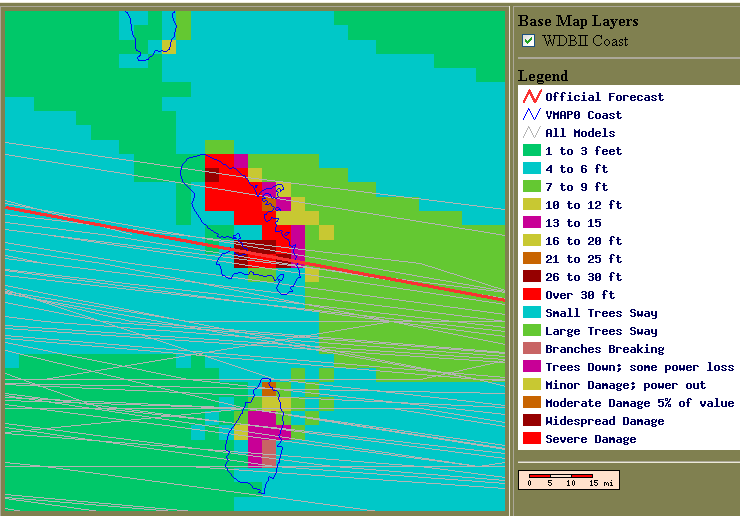
Task: Click the Widespread Damage label
Action: coord(605,421)
